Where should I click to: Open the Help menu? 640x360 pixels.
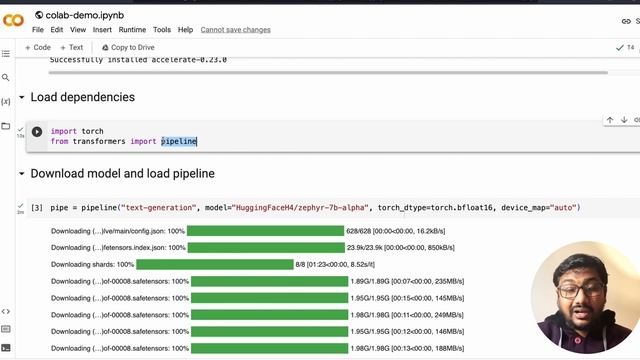(x=185, y=30)
